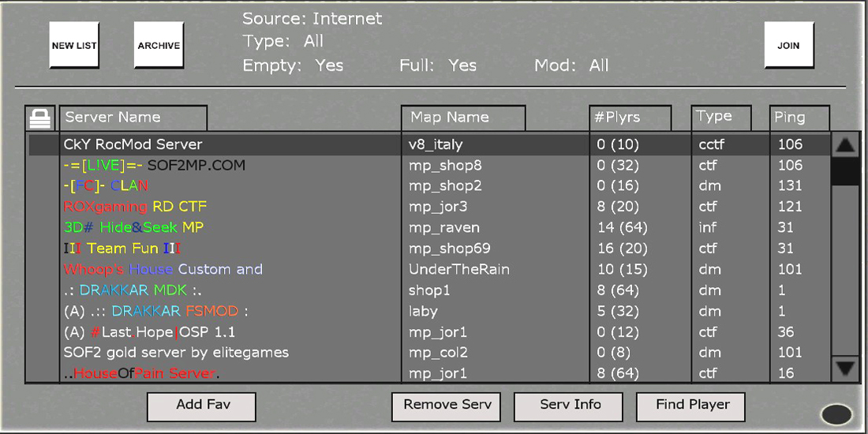868x434 pixels.
Task: Sort list by Map Name column
Action: point(462,118)
